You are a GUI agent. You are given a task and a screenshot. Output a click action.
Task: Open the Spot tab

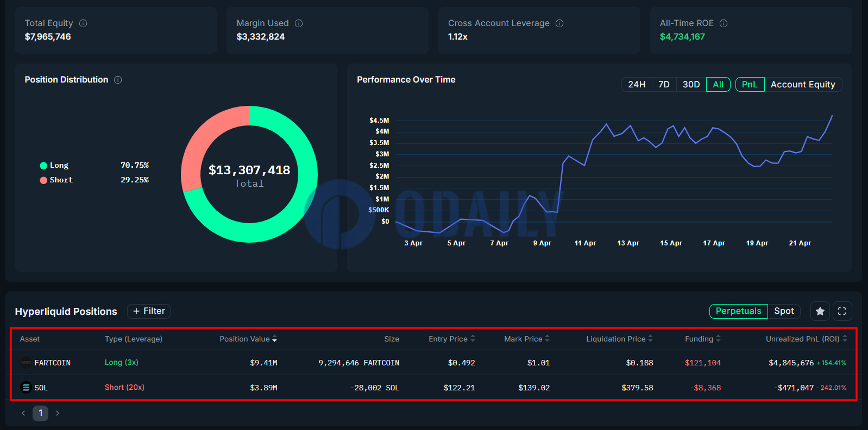[784, 311]
